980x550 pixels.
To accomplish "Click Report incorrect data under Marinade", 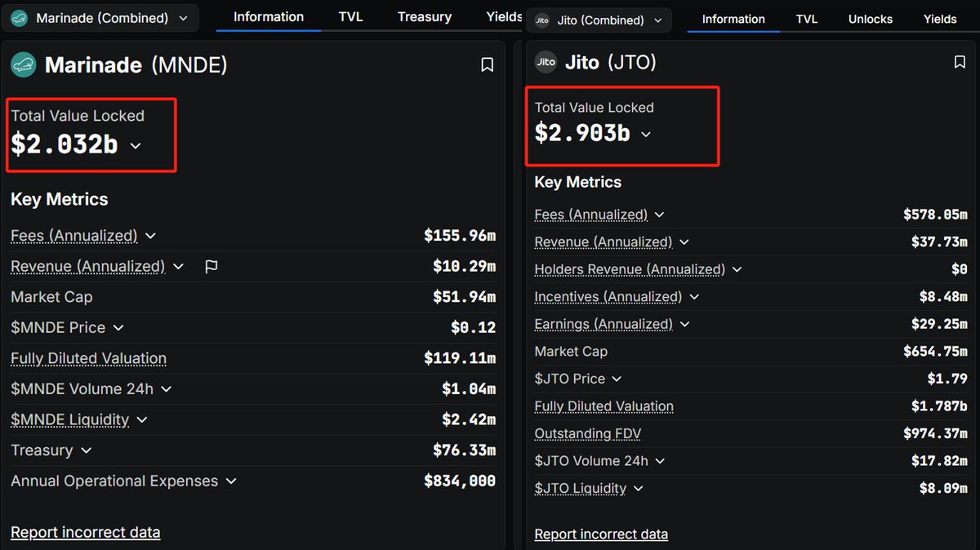I will tap(85, 532).
